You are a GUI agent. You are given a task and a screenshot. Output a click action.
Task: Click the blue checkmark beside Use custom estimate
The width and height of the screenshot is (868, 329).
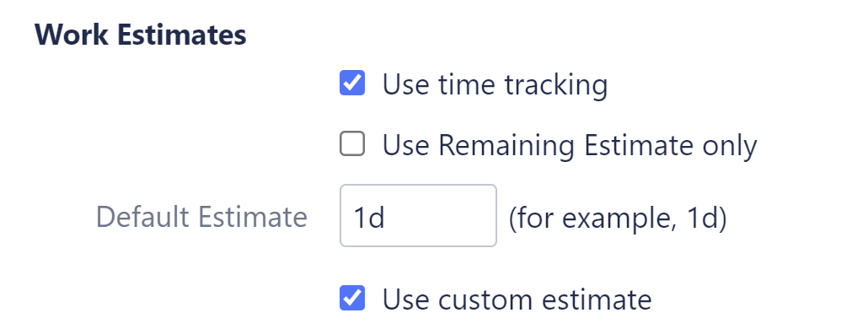tap(352, 298)
